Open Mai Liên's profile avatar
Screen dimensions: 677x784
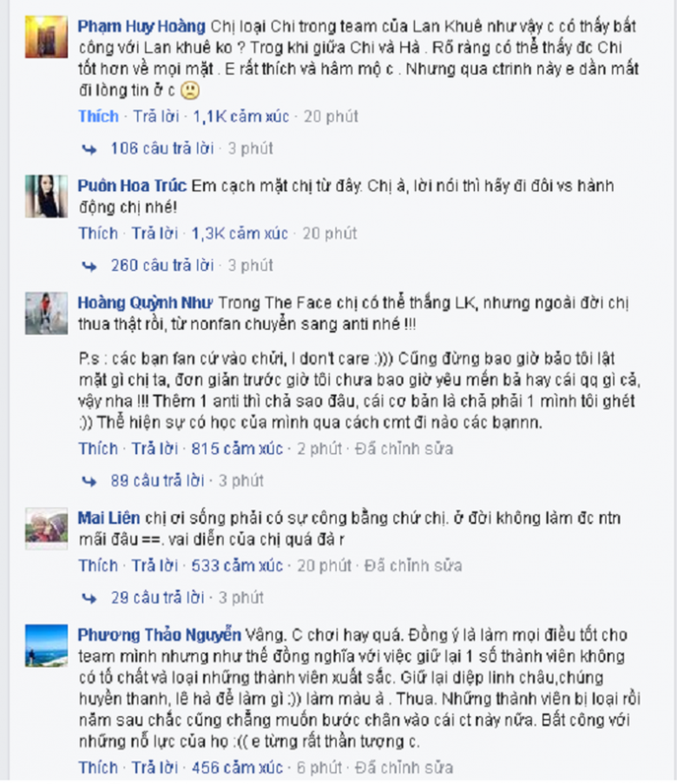pos(47,529)
